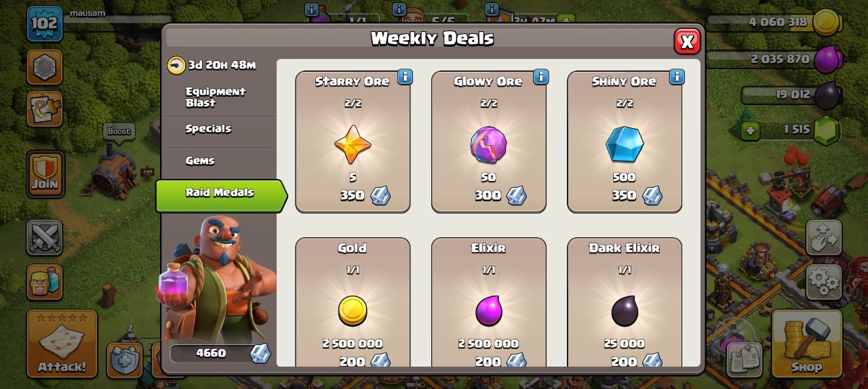Open Glowy Ore info icon
868x389 pixels.
[x=540, y=77]
